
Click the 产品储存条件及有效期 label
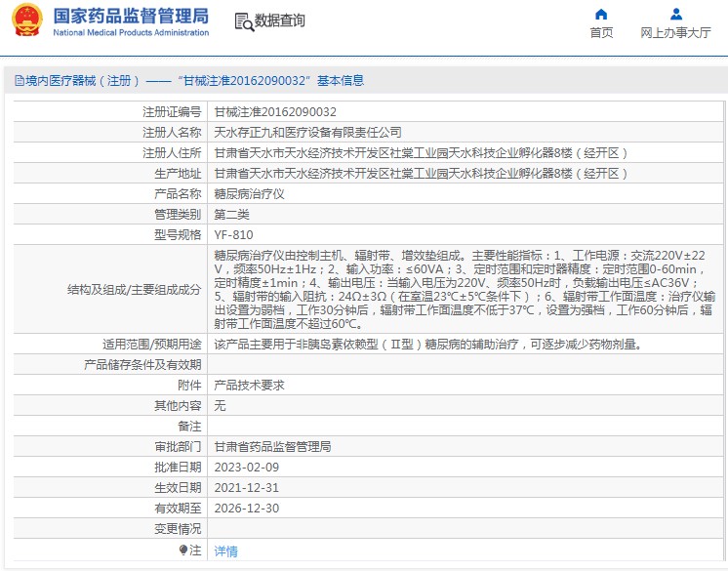pos(142,364)
